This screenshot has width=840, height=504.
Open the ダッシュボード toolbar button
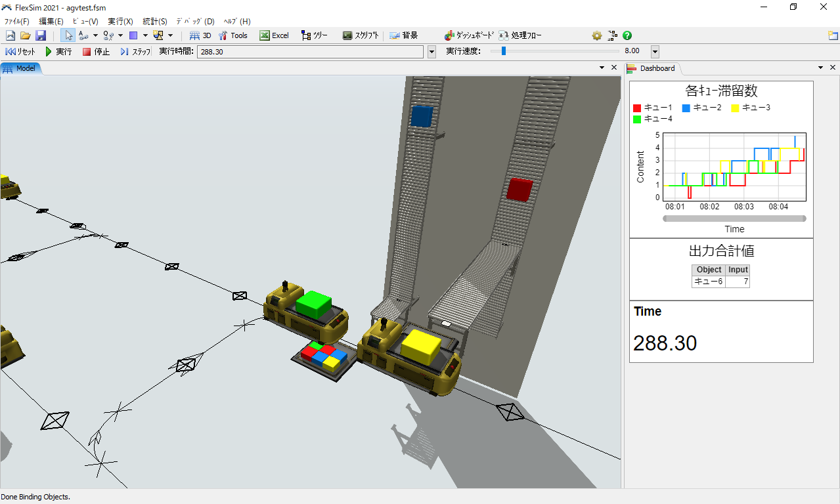pyautogui.click(x=468, y=35)
